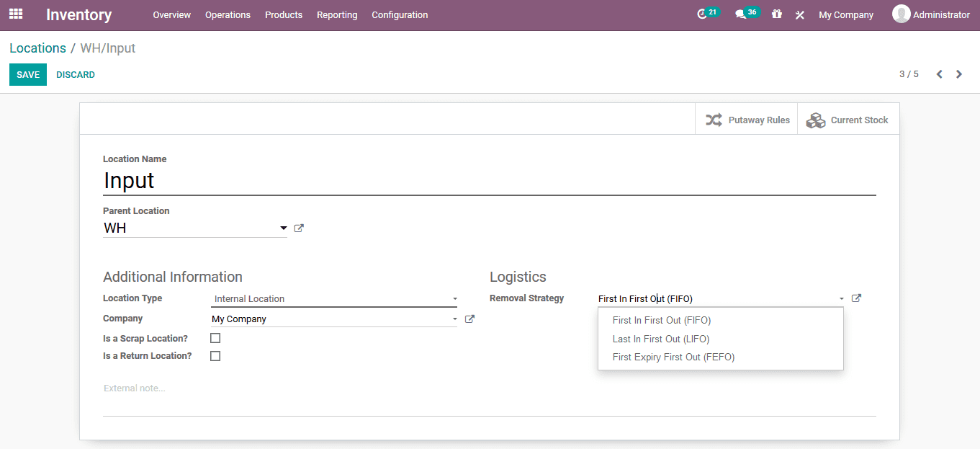
Task: Check Is a Scrap Location checkbox
Action: click(x=215, y=338)
